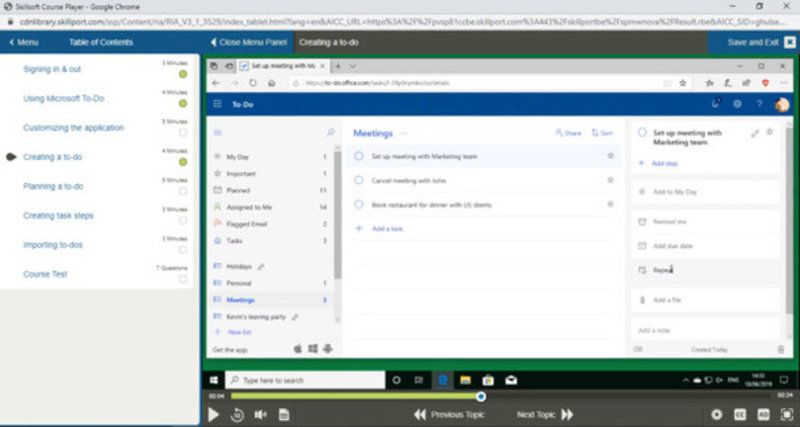The width and height of the screenshot is (800, 427).
Task: Open the Course Test
Action: point(45,274)
